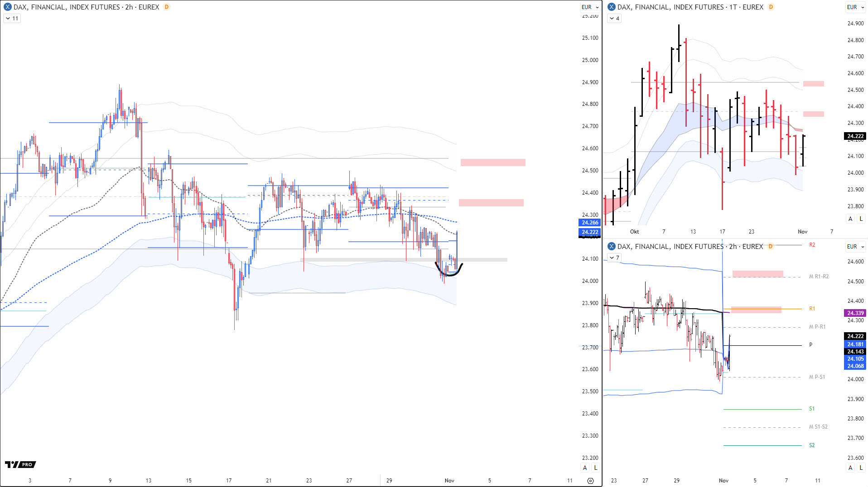Toggle log scale (L) on the 1T chart

point(861,219)
